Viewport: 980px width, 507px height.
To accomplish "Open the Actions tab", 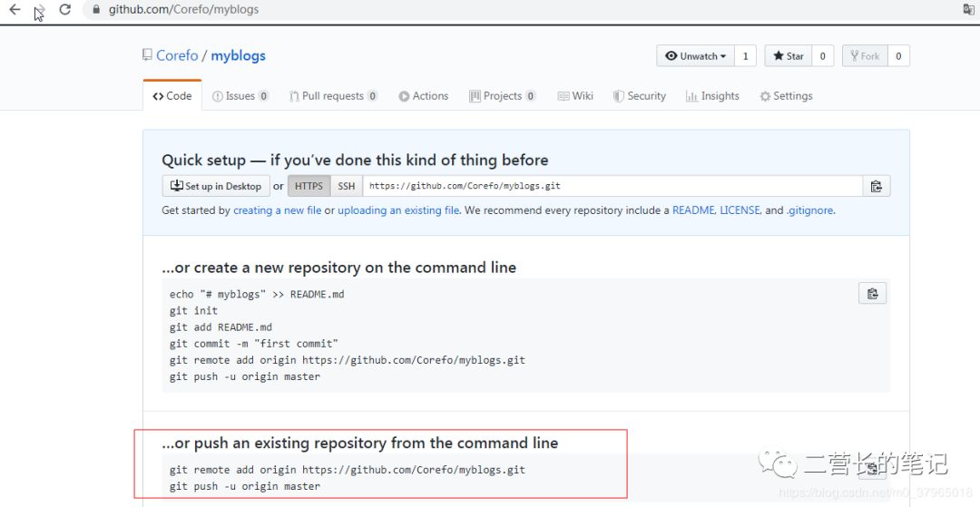I will tap(424, 95).
